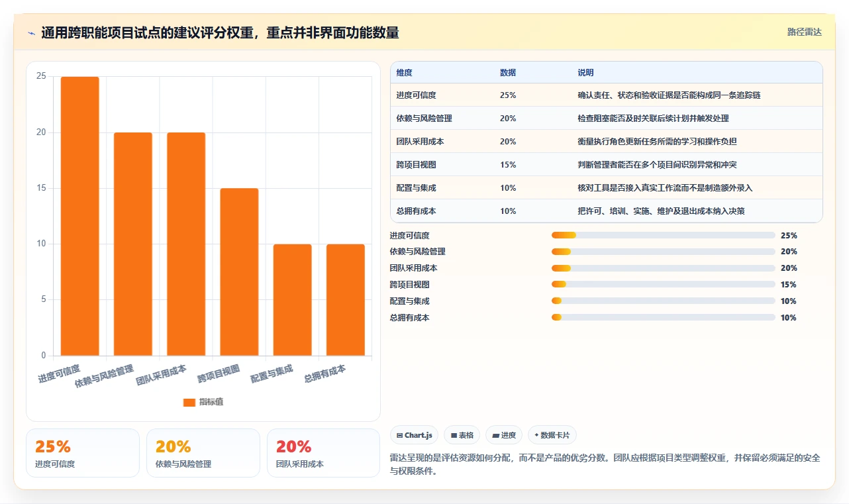Click table cell 配置与集成
This screenshot has height=504, width=849.
click(416, 188)
